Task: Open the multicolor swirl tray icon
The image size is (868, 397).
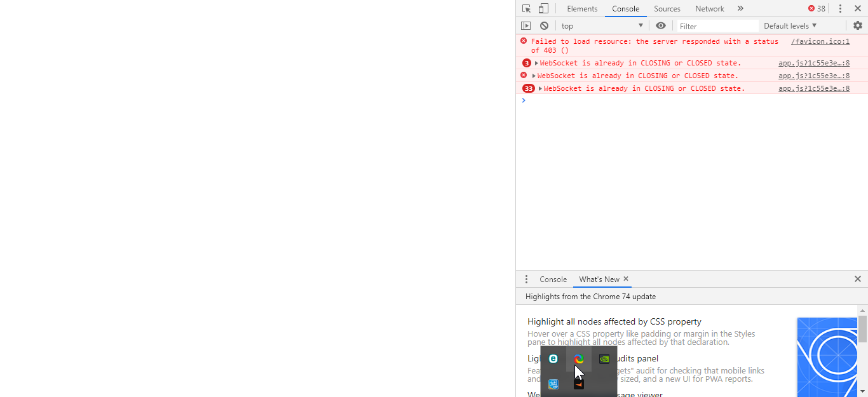Action: coord(579,359)
